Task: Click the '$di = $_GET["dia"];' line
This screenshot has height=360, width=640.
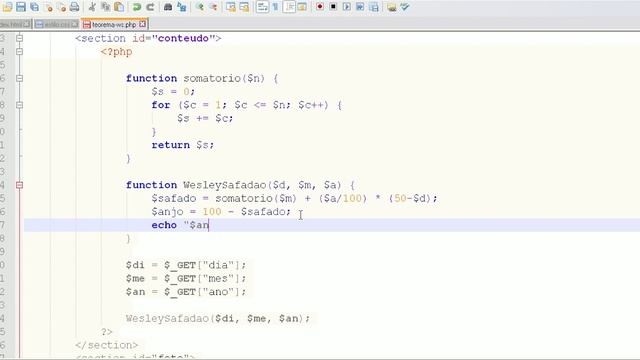Action: (x=186, y=265)
